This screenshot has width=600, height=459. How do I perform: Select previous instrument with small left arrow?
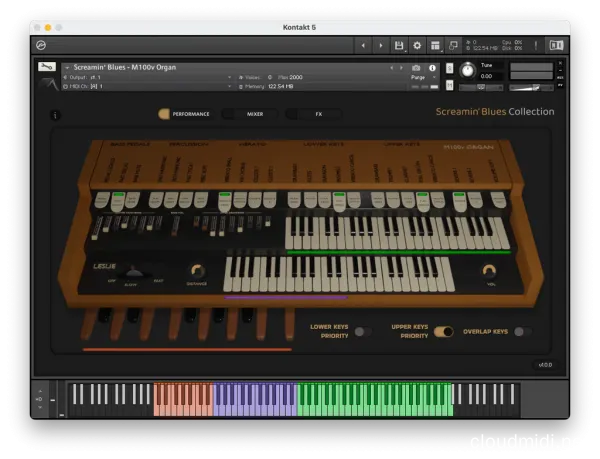coord(391,68)
